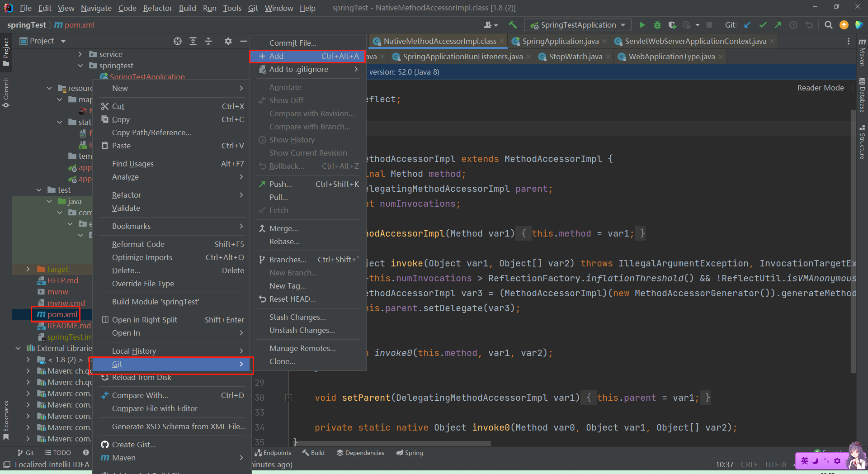This screenshot has width=868, height=474.
Task: Open the editor tabs more-options icon
Action: [848, 41]
